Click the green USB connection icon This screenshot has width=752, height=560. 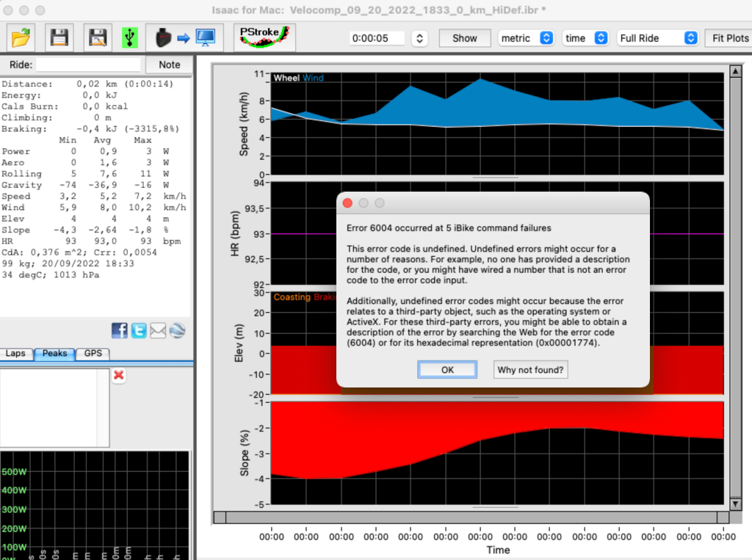pos(129,37)
